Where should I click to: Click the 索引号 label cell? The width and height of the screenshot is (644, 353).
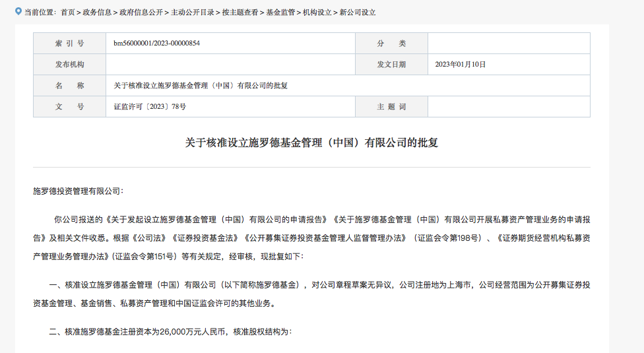pos(69,44)
